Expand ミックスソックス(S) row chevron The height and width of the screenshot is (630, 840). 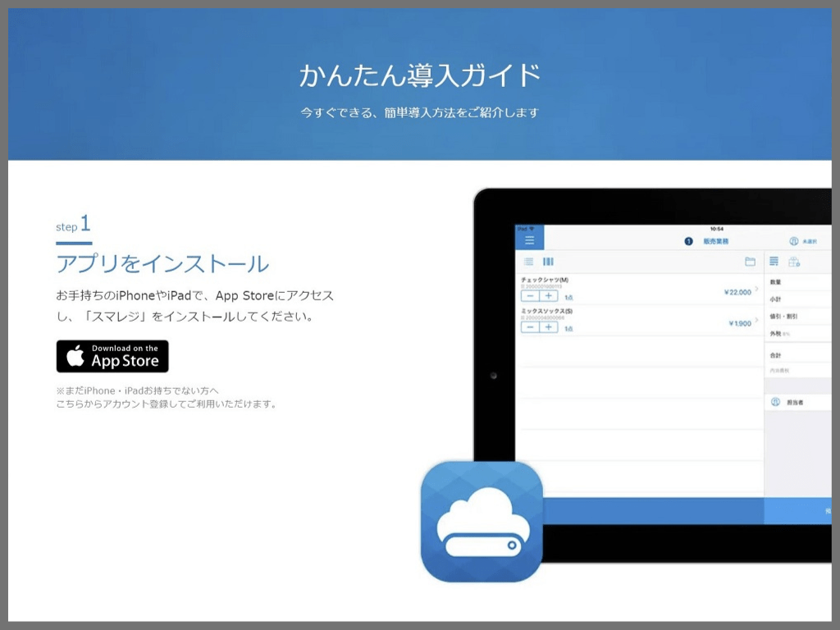pos(756,322)
